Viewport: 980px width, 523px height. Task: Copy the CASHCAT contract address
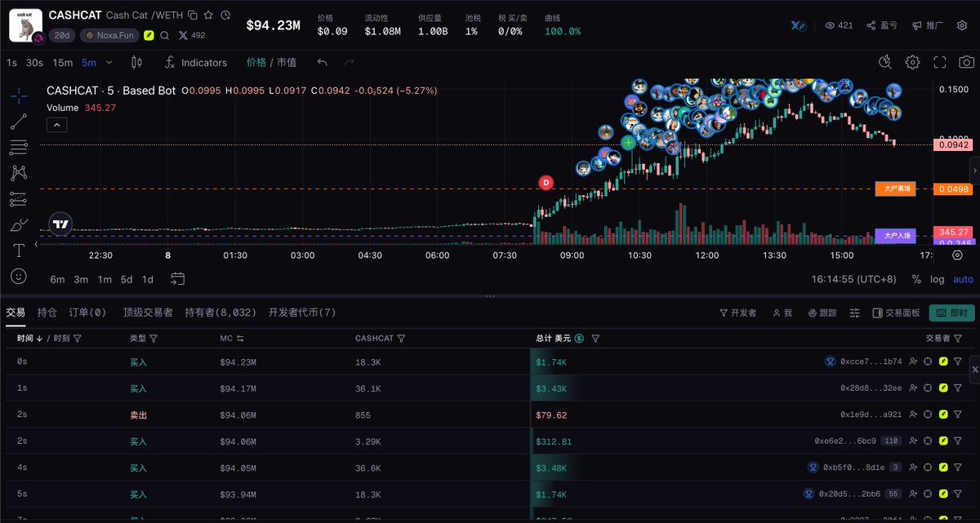pyautogui.click(x=193, y=15)
